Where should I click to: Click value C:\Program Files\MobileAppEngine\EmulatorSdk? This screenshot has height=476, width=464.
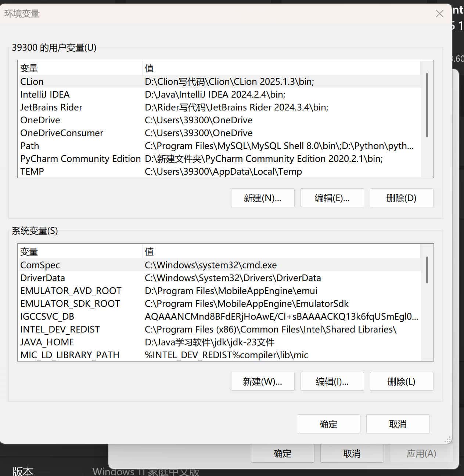coord(247,304)
